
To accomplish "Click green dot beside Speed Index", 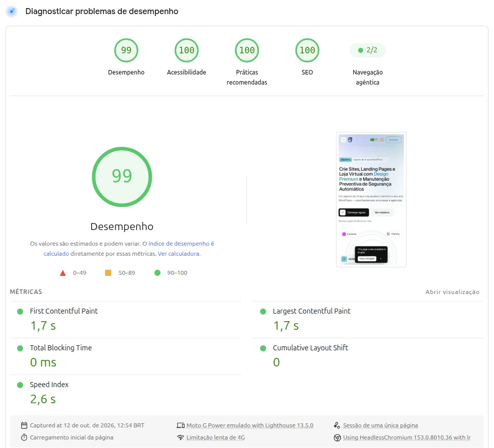I will [x=20, y=385].
